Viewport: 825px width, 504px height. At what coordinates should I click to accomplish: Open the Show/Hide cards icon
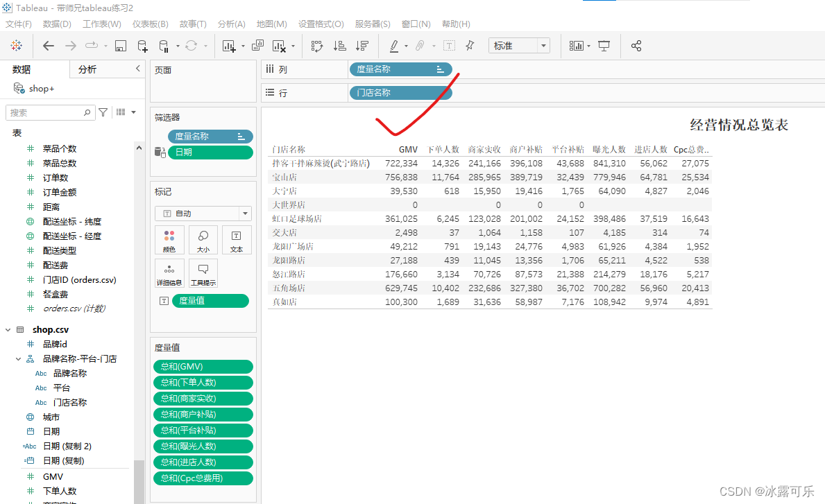pyautogui.click(x=576, y=46)
